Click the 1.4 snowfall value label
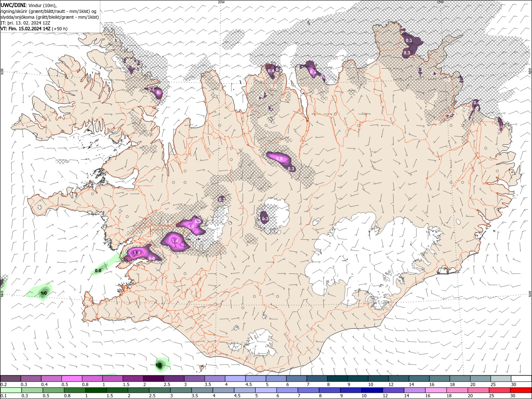 coord(175,241)
